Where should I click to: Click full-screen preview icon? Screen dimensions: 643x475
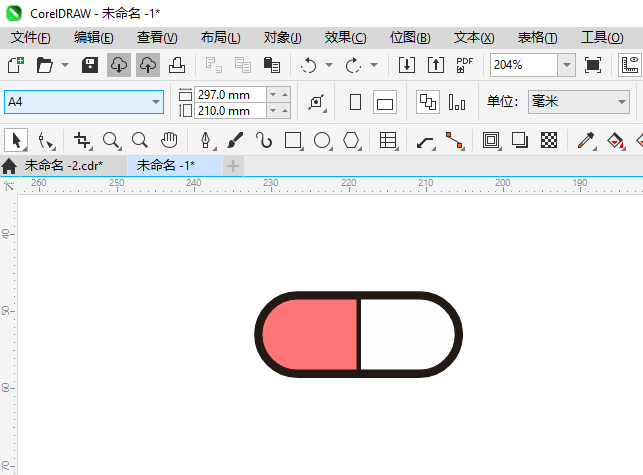tap(593, 65)
